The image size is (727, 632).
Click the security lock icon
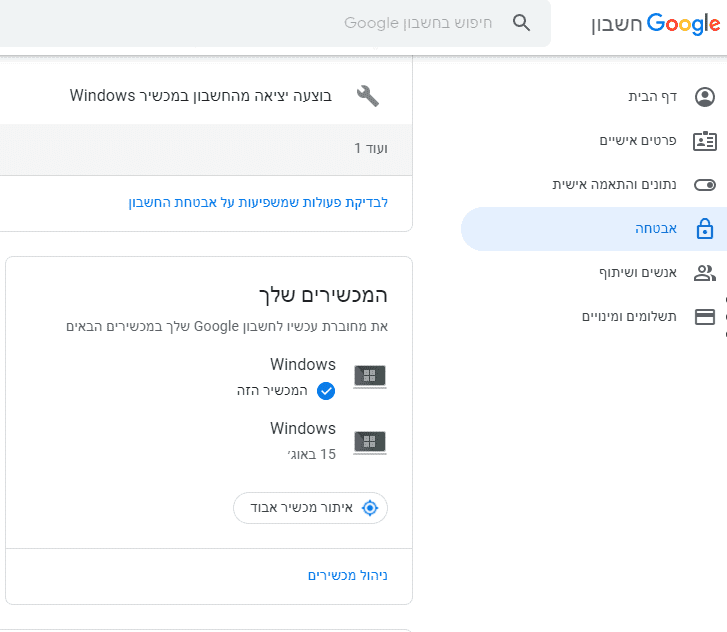(x=705, y=229)
